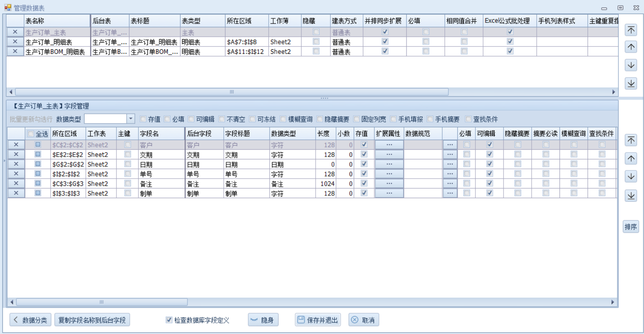Click the 数据分类 back chevron button

click(x=30, y=320)
